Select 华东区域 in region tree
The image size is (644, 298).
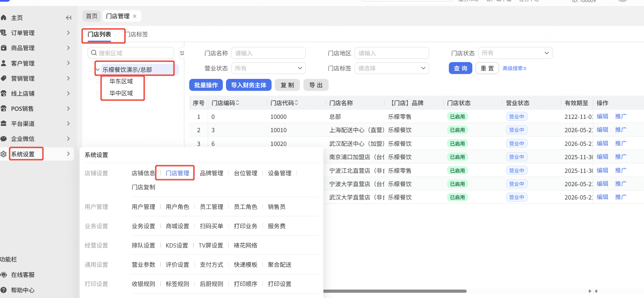click(121, 81)
